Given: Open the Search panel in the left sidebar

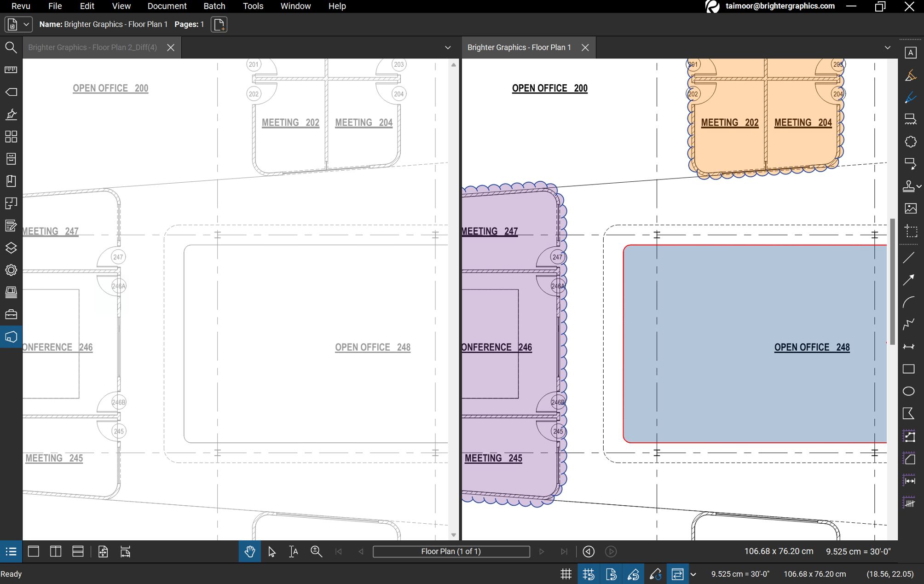Looking at the screenshot, I should tap(11, 47).
